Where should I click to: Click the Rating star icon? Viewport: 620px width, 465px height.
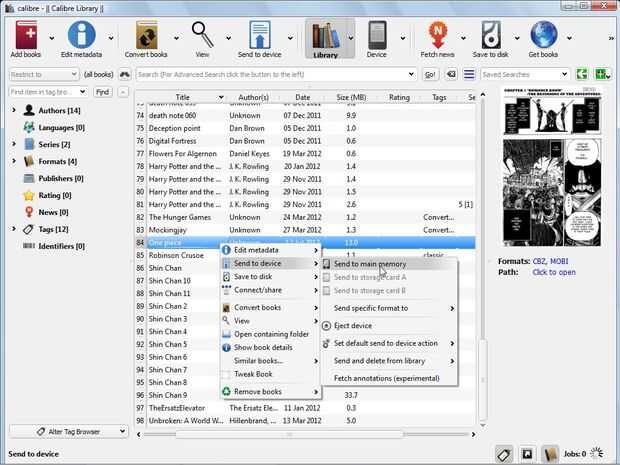tap(29, 195)
